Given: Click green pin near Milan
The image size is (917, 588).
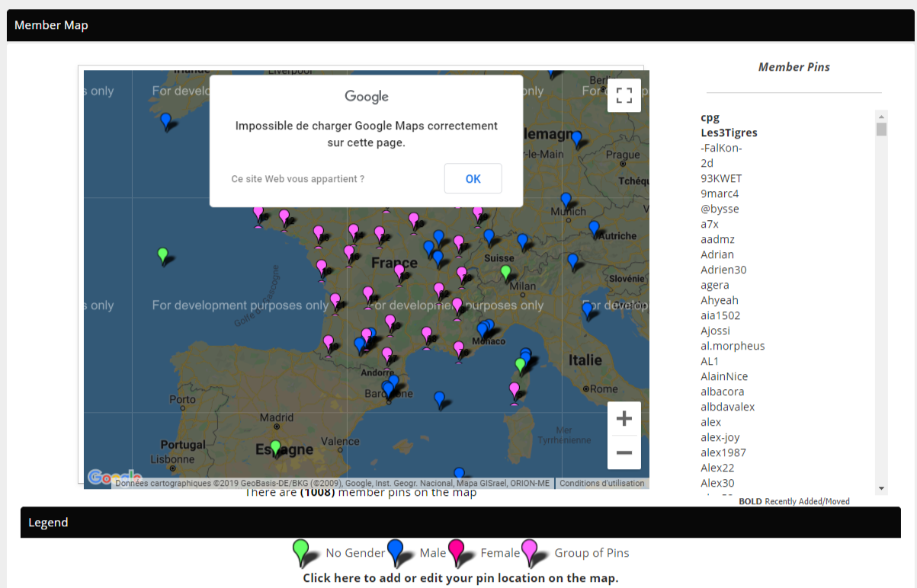Looking at the screenshot, I should pyautogui.click(x=505, y=273).
